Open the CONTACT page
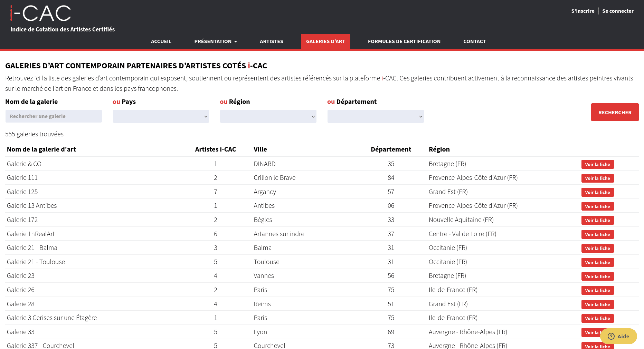644x349 pixels. point(475,41)
